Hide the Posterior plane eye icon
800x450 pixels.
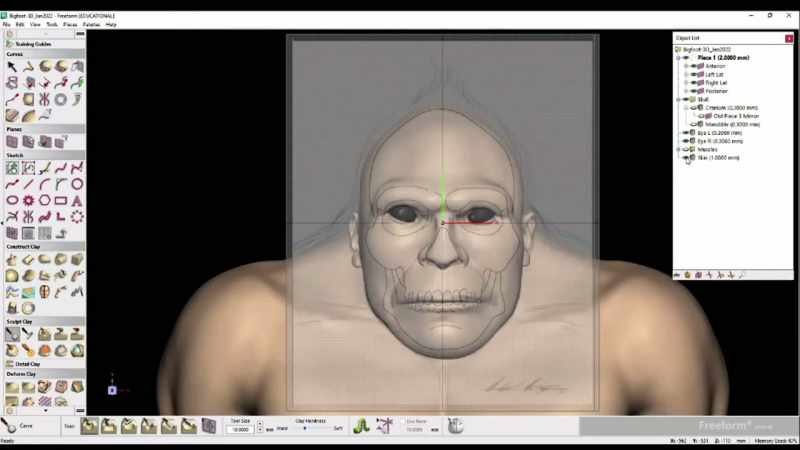click(693, 91)
